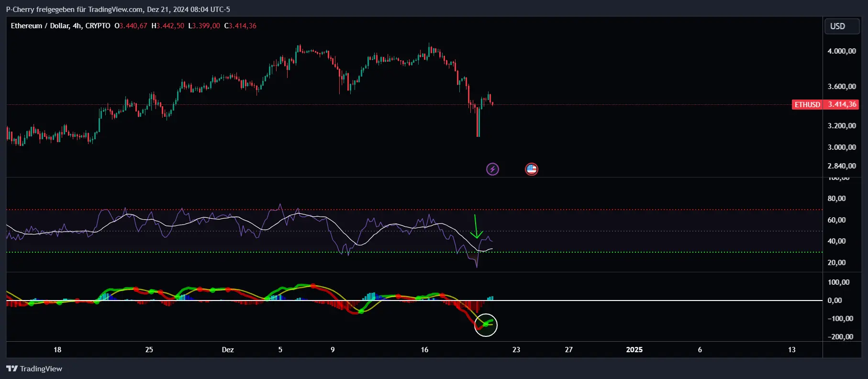868x379 pixels.
Task: Click the Dez month label on time axis
Action: 228,350
